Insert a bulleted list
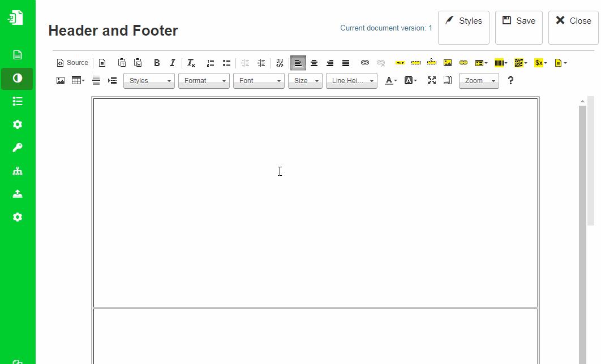This screenshot has height=364, width=601. point(226,63)
